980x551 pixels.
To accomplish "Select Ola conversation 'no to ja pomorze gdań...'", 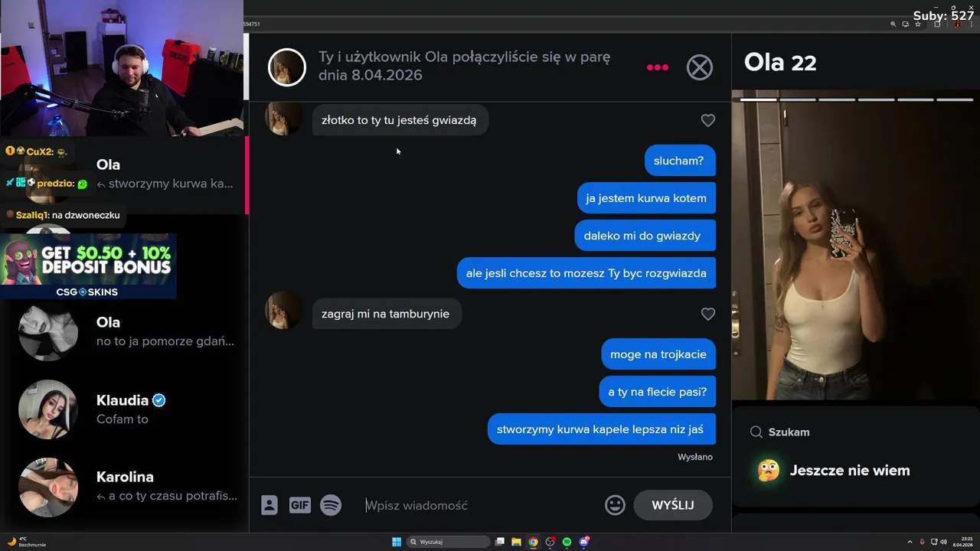I will 124,331.
